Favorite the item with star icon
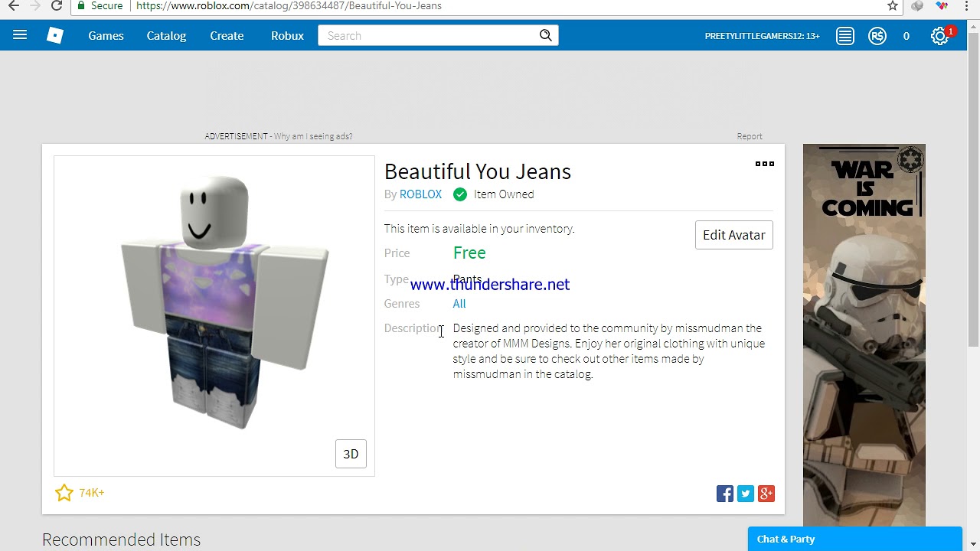This screenshot has height=551, width=980. pyautogui.click(x=64, y=493)
